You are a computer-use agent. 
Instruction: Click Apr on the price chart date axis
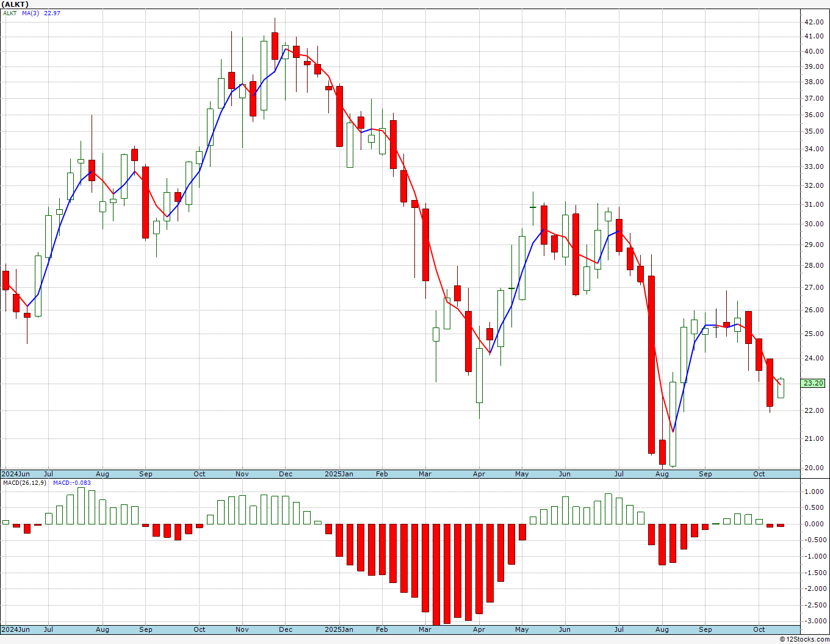coord(479,474)
